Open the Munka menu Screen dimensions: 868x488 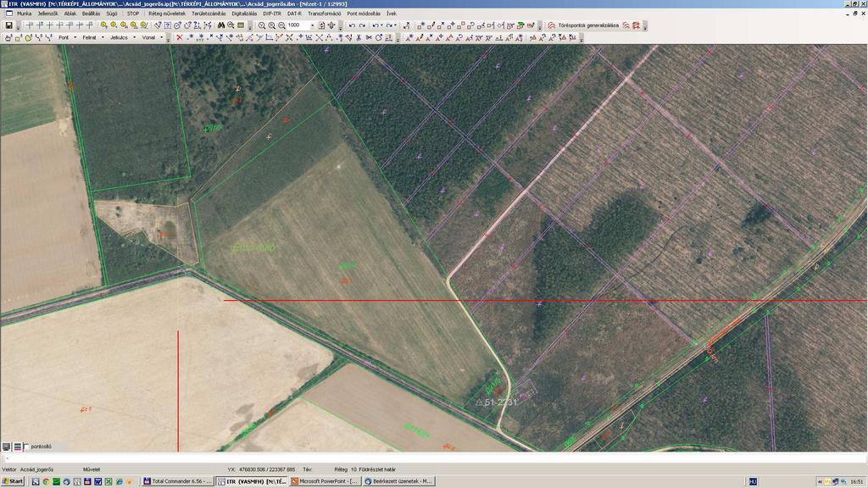pyautogui.click(x=25, y=14)
